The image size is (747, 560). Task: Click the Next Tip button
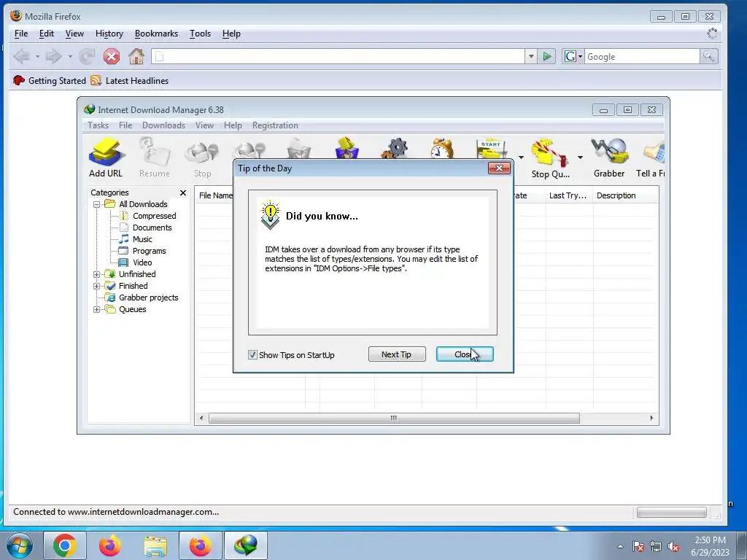[396, 354]
